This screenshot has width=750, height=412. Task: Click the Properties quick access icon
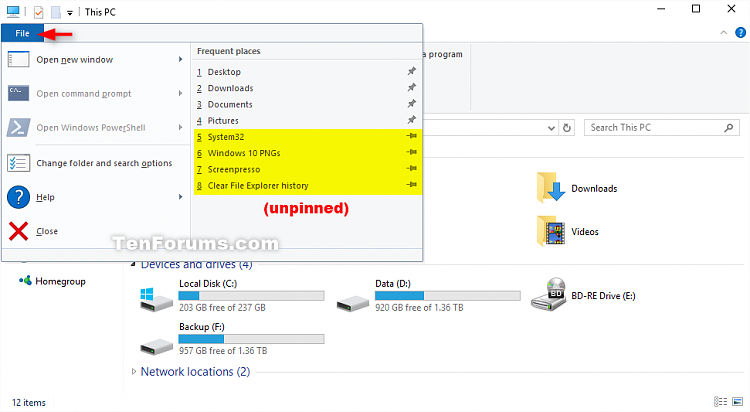point(39,12)
